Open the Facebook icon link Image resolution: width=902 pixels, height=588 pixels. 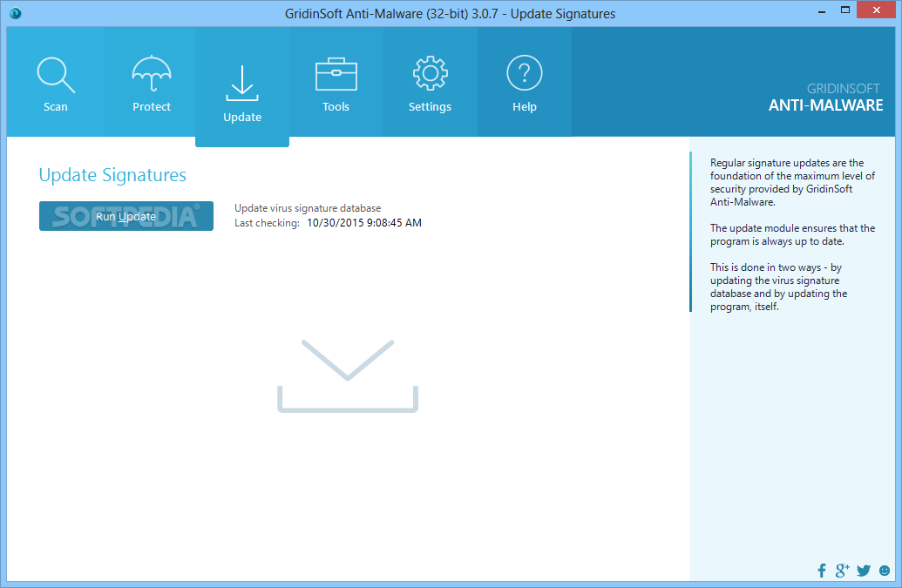[822, 571]
